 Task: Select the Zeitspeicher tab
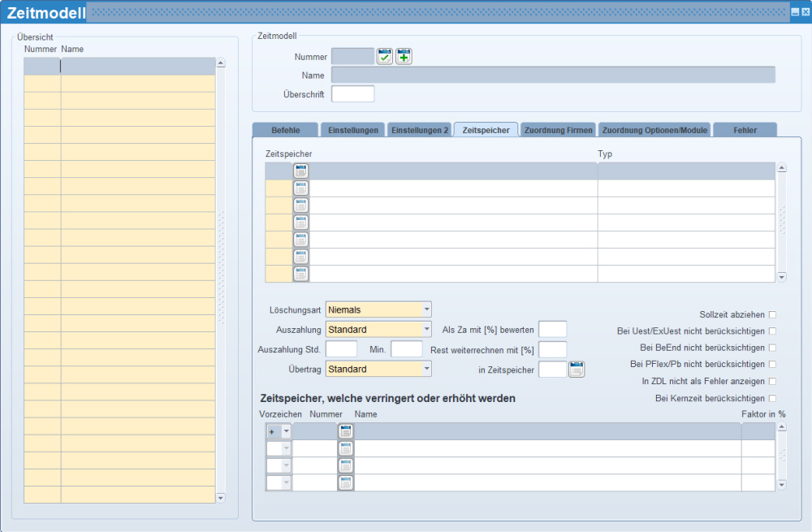(486, 130)
